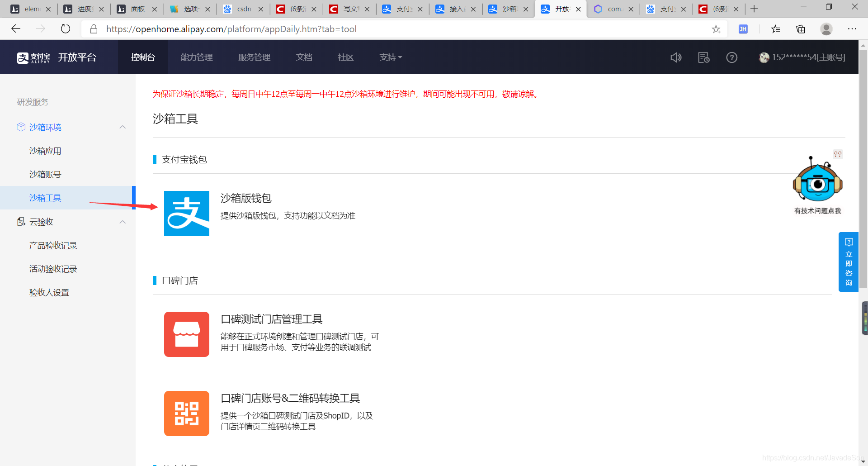Click the help question mark icon
Screen dimensions: 868x466
pyautogui.click(x=731, y=57)
